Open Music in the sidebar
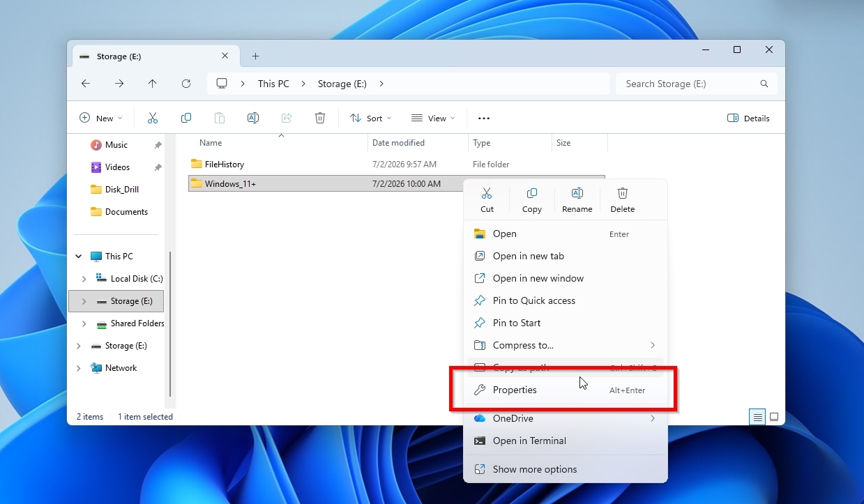864x504 pixels. tap(116, 145)
